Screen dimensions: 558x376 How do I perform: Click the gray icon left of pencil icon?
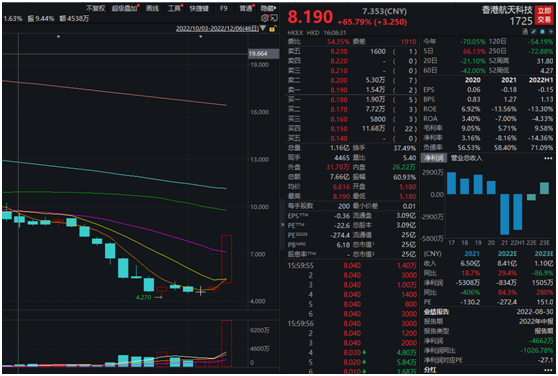(x=525, y=32)
